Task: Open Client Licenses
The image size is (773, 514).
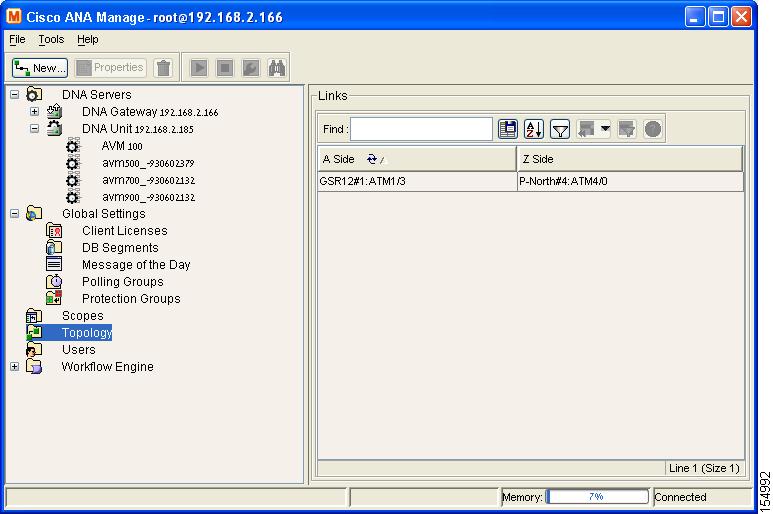Action: point(125,231)
